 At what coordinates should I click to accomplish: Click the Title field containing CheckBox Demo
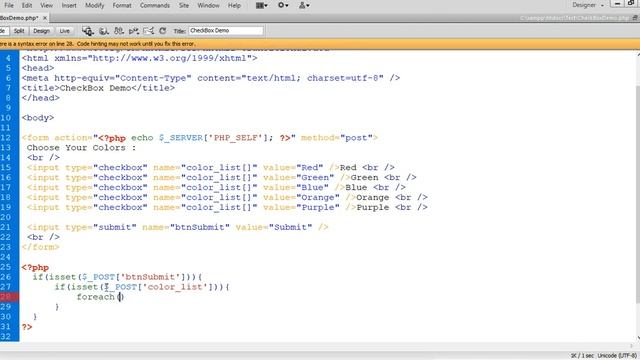tap(226, 31)
